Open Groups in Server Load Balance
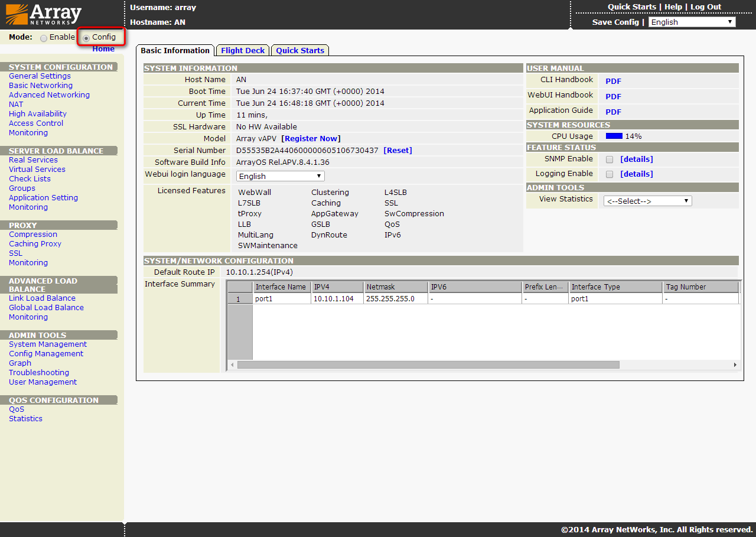This screenshot has width=756, height=537. tap(22, 188)
